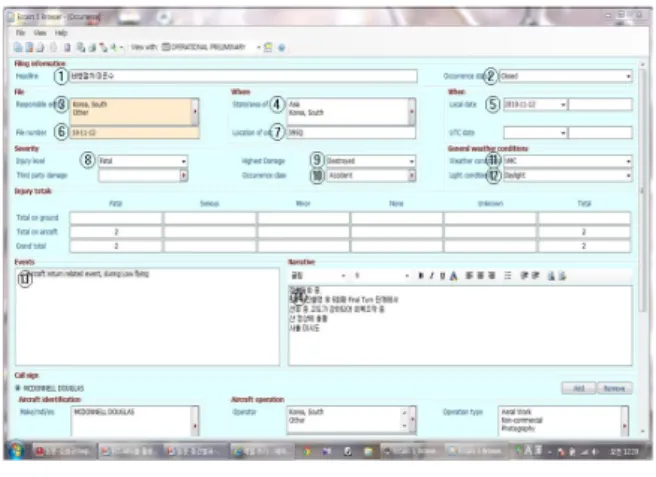Click the Serious cell in Total on ground row
Screen dimensions: 656x477
[x=210, y=218]
